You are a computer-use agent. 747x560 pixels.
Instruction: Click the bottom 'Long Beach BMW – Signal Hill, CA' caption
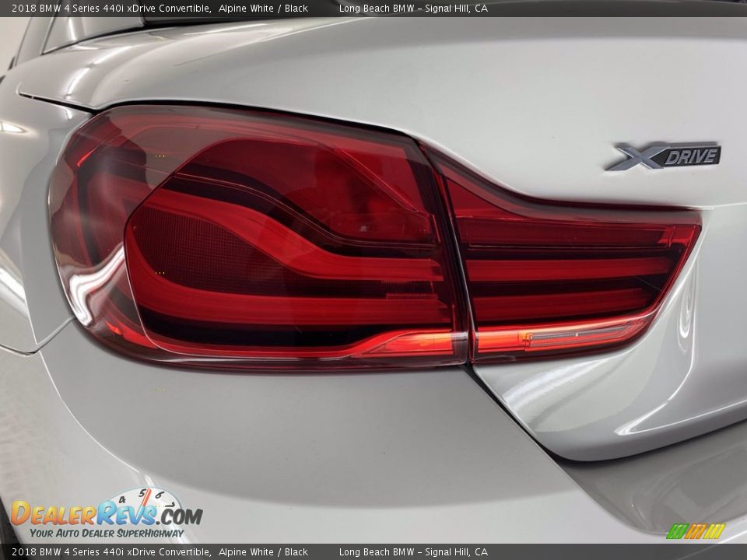pyautogui.click(x=413, y=552)
